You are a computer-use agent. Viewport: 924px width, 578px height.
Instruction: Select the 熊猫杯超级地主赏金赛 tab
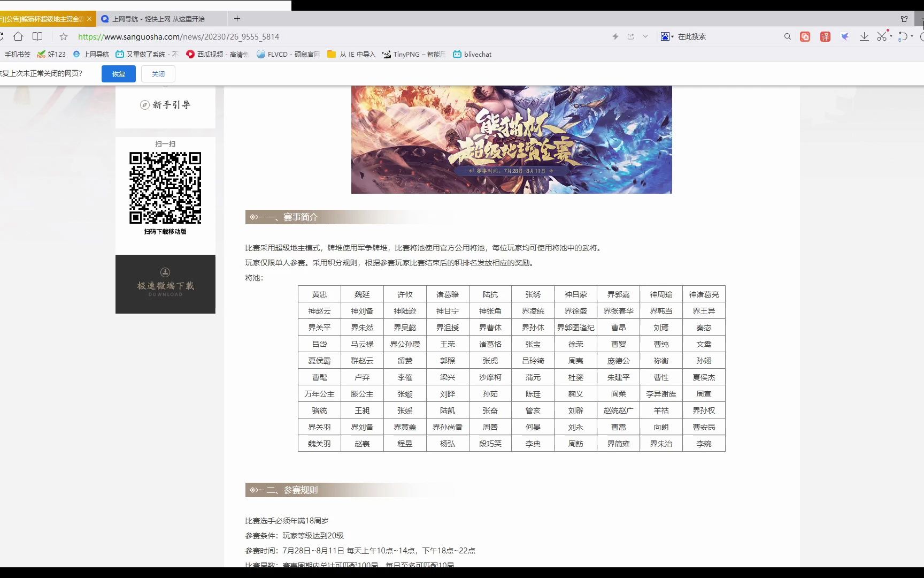(x=43, y=19)
